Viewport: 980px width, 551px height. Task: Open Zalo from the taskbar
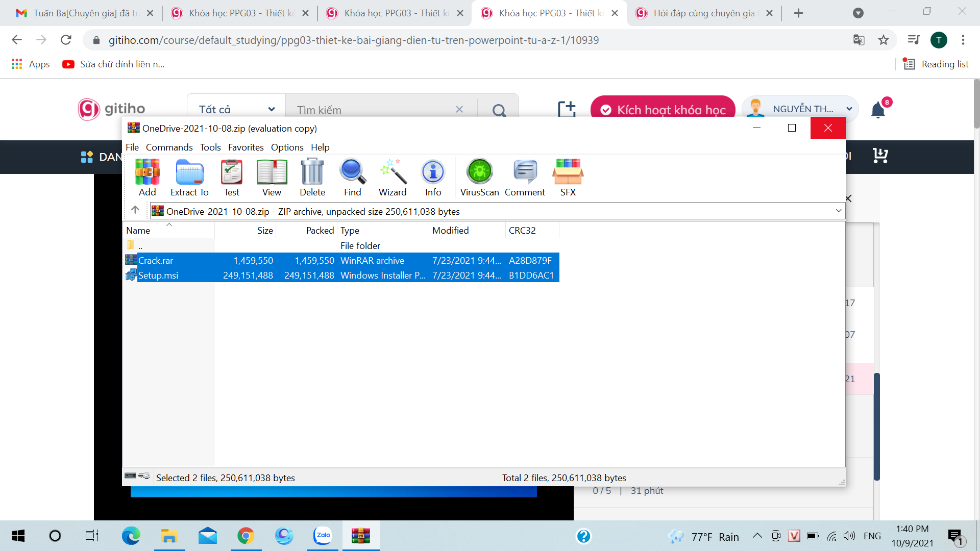click(x=323, y=536)
